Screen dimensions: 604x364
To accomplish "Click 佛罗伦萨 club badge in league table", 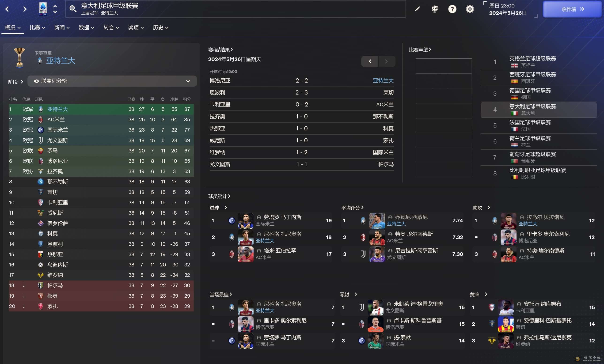I will pos(41,223).
